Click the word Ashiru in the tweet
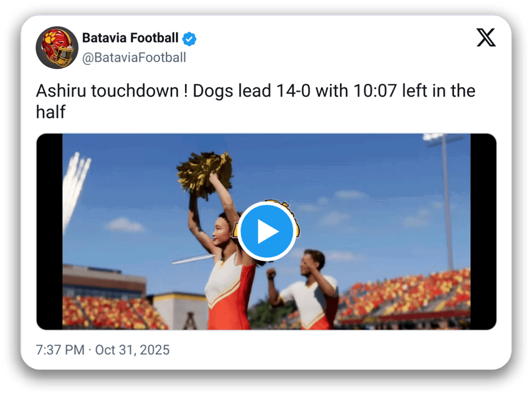 coord(62,91)
